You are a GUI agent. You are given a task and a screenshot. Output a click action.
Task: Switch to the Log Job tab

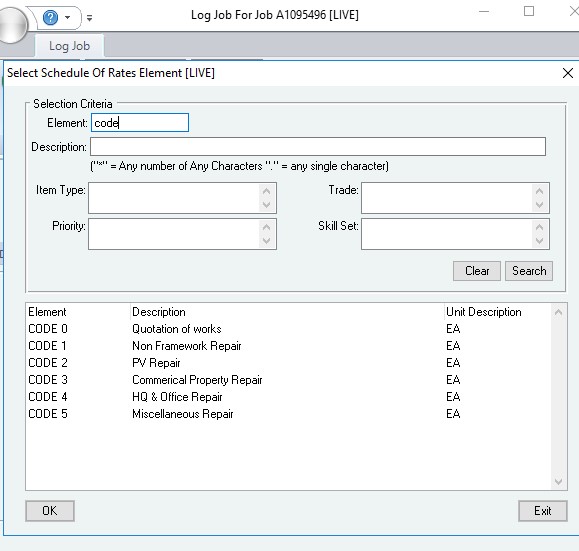pyautogui.click(x=69, y=46)
